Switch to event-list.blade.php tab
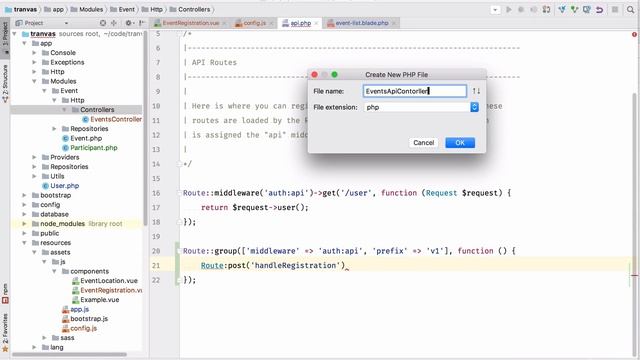 362,23
